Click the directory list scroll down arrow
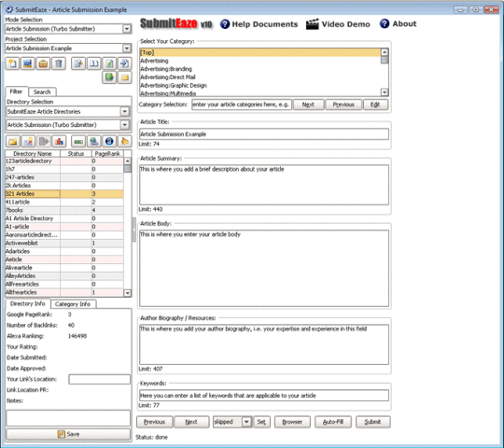This screenshot has width=504, height=448. 128,293
